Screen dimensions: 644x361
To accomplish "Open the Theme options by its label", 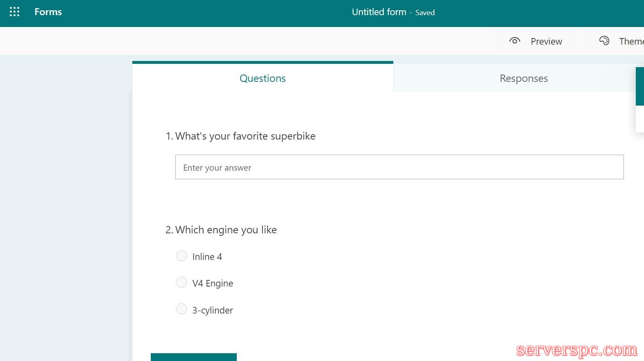I will (x=631, y=41).
